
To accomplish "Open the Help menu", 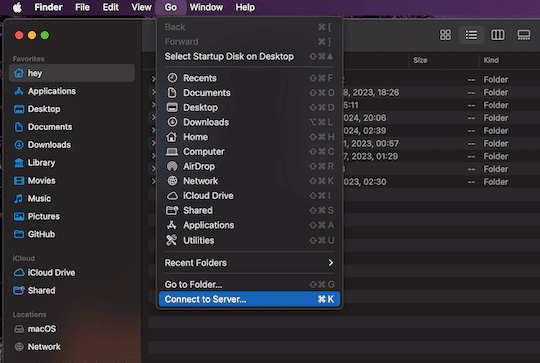I will pos(245,7).
